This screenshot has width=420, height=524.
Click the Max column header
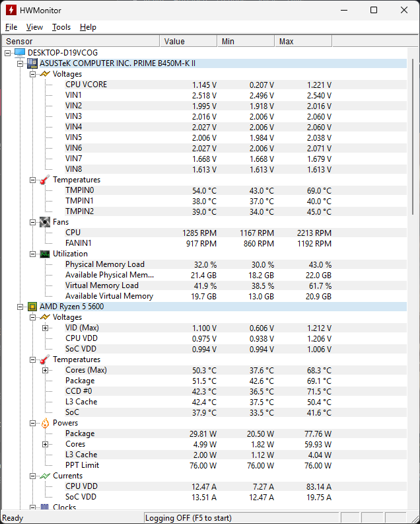point(303,41)
